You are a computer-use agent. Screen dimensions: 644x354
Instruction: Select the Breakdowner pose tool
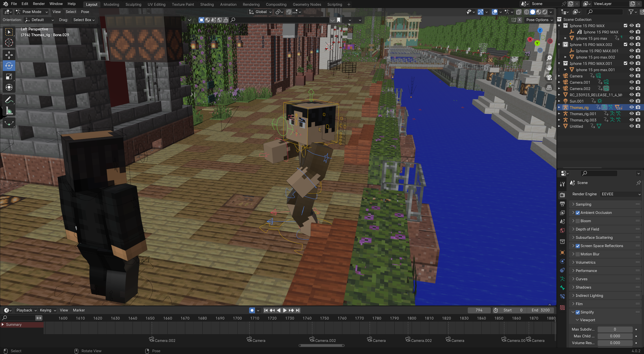click(9, 123)
